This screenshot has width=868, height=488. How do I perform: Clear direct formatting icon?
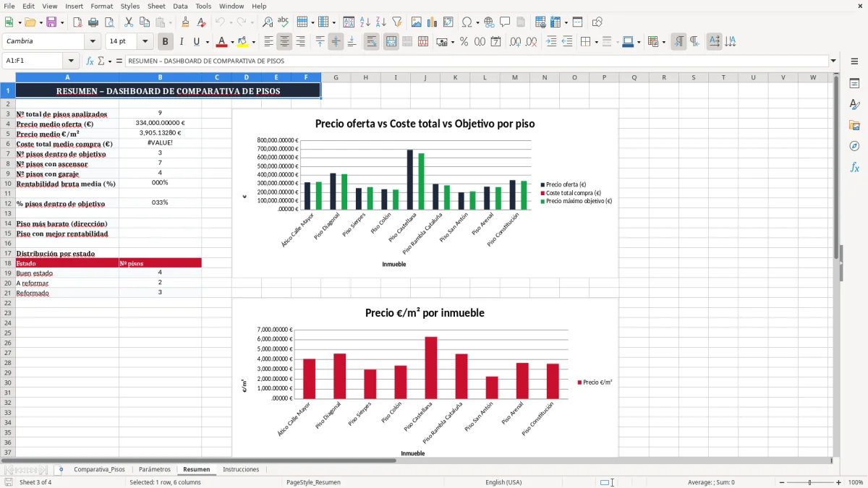click(201, 22)
